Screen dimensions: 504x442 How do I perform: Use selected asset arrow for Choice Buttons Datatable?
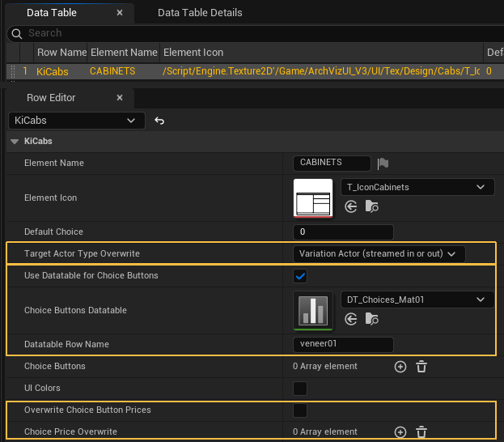[351, 319]
